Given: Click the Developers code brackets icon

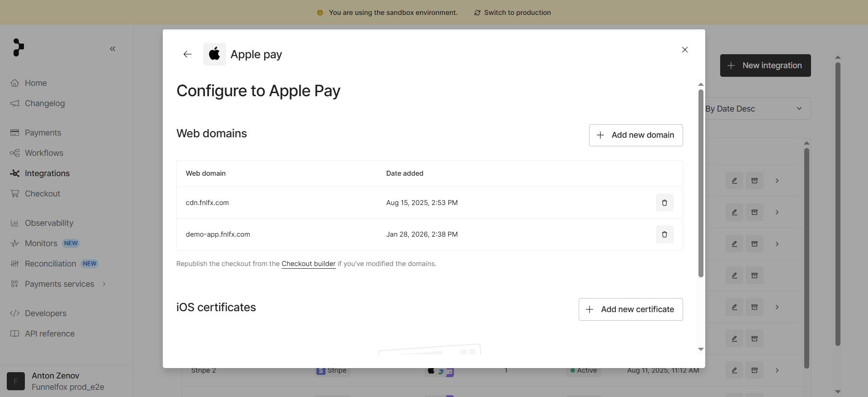Looking at the screenshot, I should coord(15,313).
